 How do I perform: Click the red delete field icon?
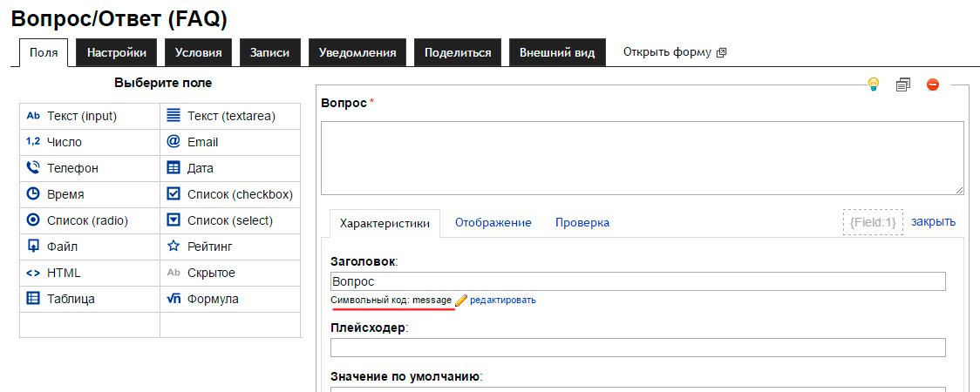click(933, 84)
